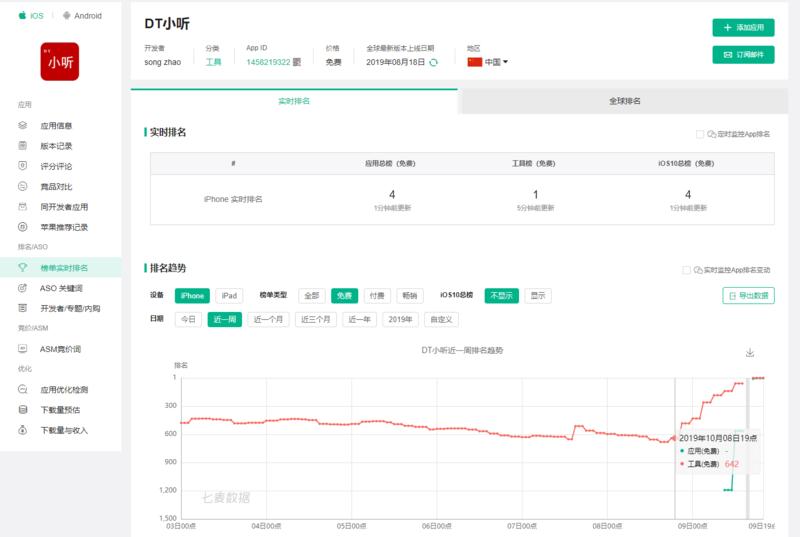The width and height of the screenshot is (800, 537).
Task: Choose 今日 date range
Action: click(188, 319)
